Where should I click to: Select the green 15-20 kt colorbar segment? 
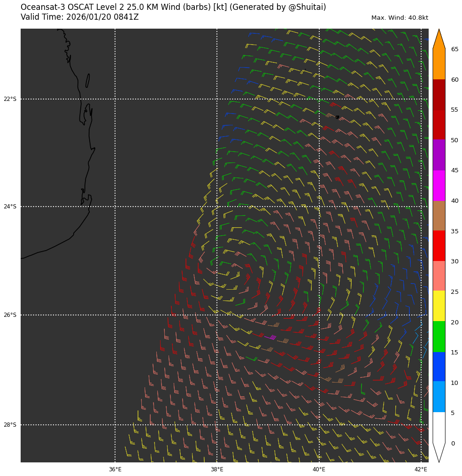439,337
